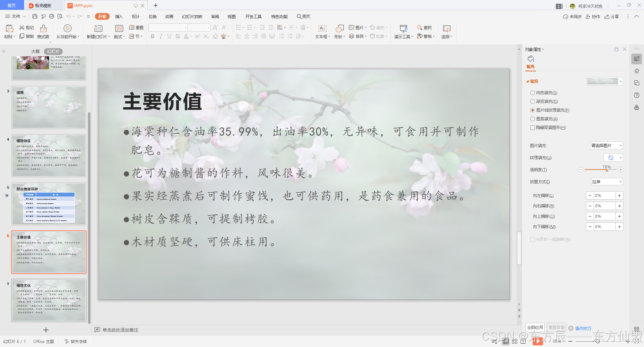Click the Paste clipboard icon
644x347 pixels.
[x=9, y=28]
